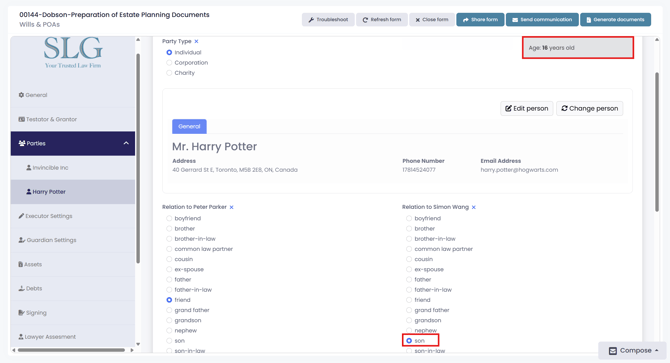Open General in the sidebar
This screenshot has height=363, width=670.
pos(73,95)
